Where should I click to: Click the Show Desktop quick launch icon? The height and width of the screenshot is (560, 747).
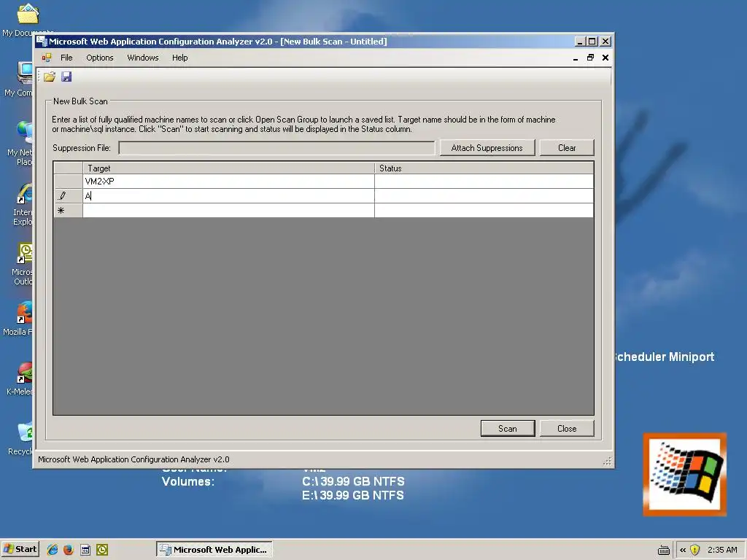point(85,550)
